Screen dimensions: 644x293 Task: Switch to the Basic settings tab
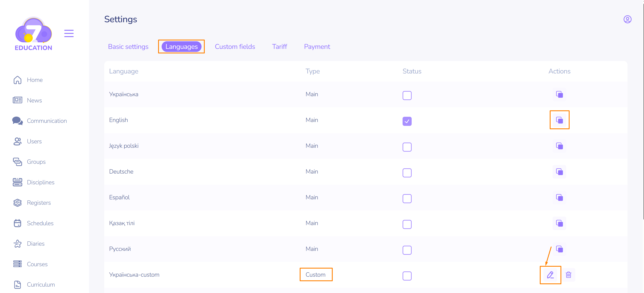point(128,47)
